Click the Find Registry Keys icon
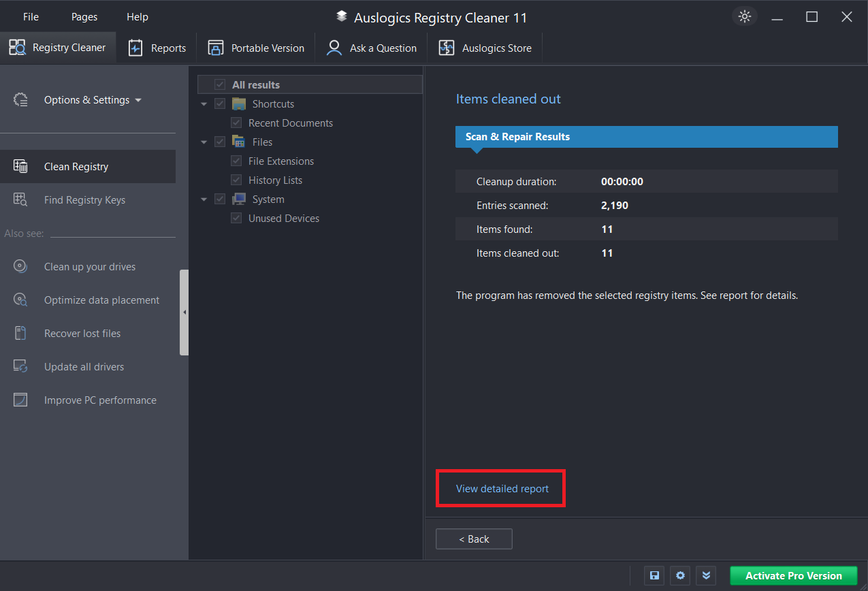 20,200
